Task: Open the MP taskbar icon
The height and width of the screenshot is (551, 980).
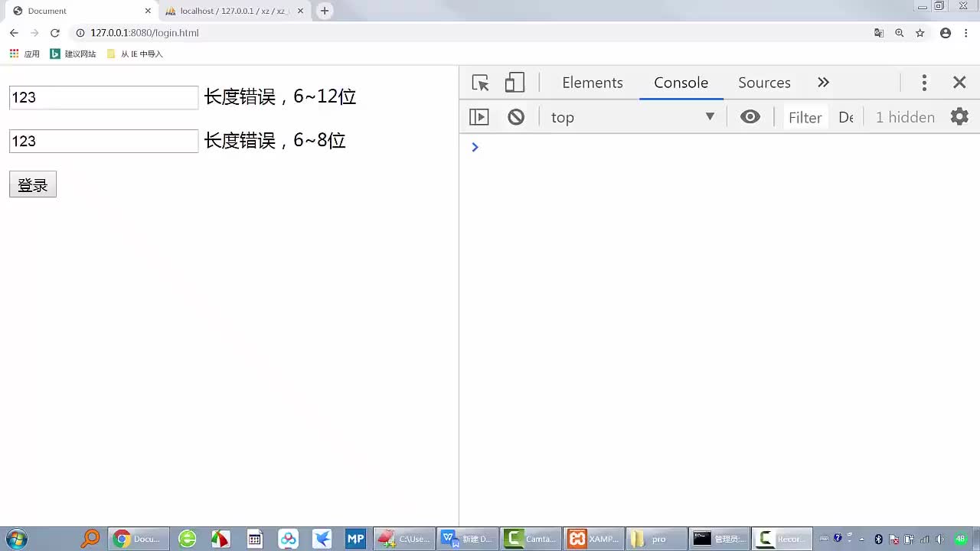Action: click(355, 539)
